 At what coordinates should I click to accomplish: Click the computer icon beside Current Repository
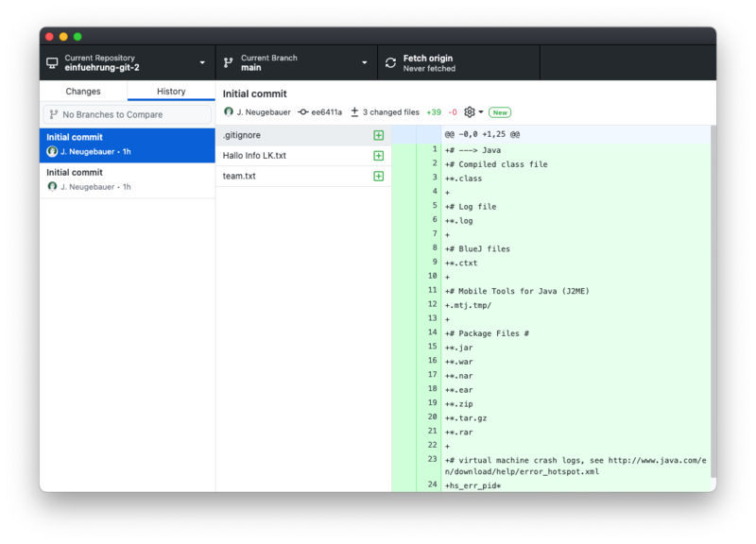tap(52, 62)
